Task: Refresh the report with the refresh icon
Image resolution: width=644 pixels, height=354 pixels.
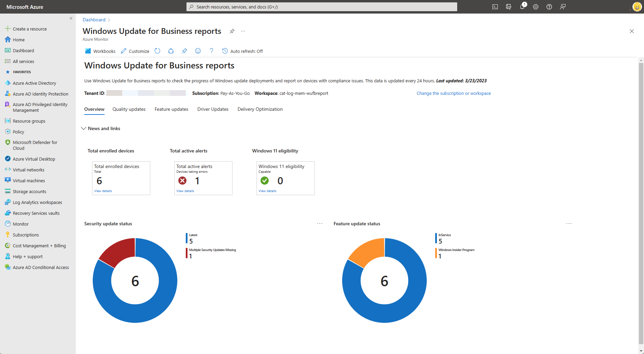Action: pos(157,51)
